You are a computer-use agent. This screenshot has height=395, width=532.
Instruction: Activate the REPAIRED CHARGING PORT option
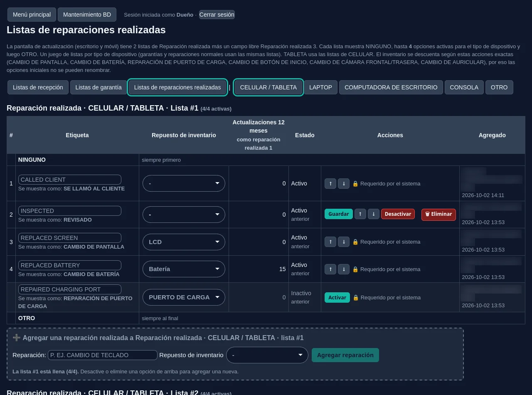[337, 297]
